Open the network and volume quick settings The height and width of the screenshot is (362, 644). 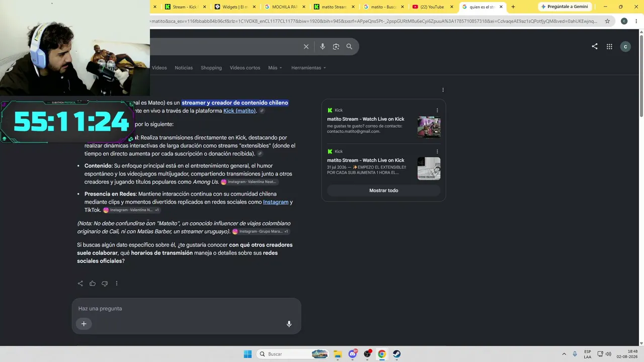pos(604,354)
